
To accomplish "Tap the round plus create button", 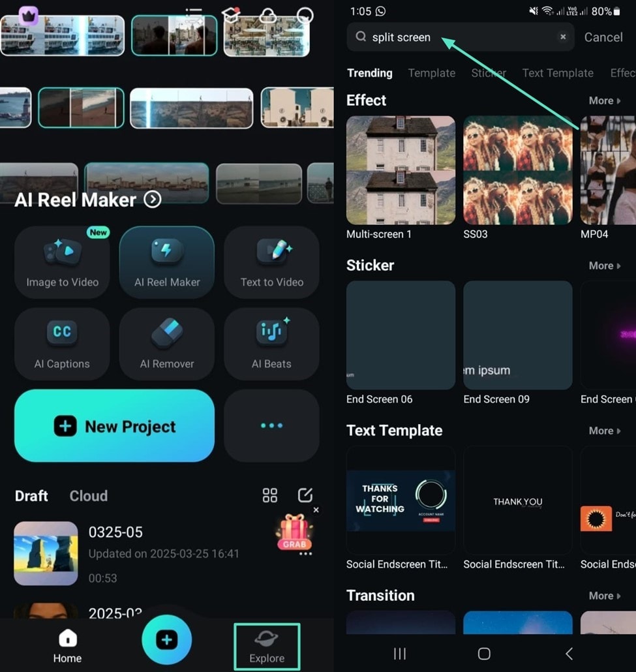I will [x=167, y=640].
